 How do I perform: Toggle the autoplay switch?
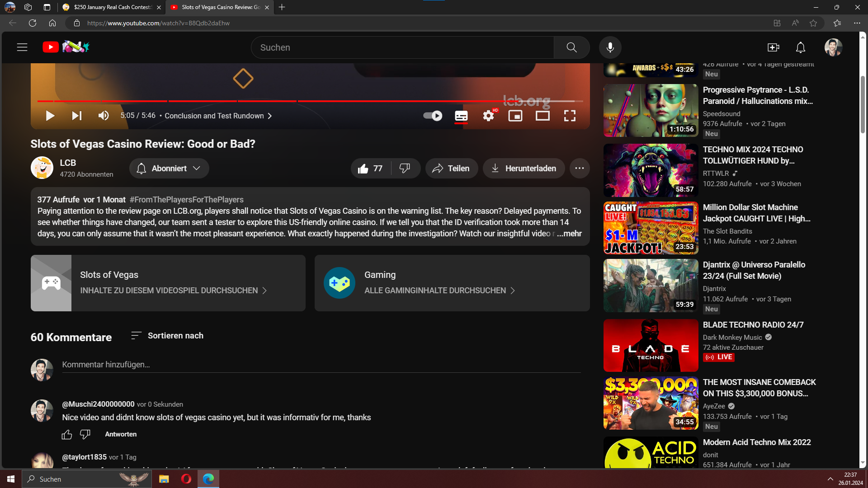tap(433, 116)
